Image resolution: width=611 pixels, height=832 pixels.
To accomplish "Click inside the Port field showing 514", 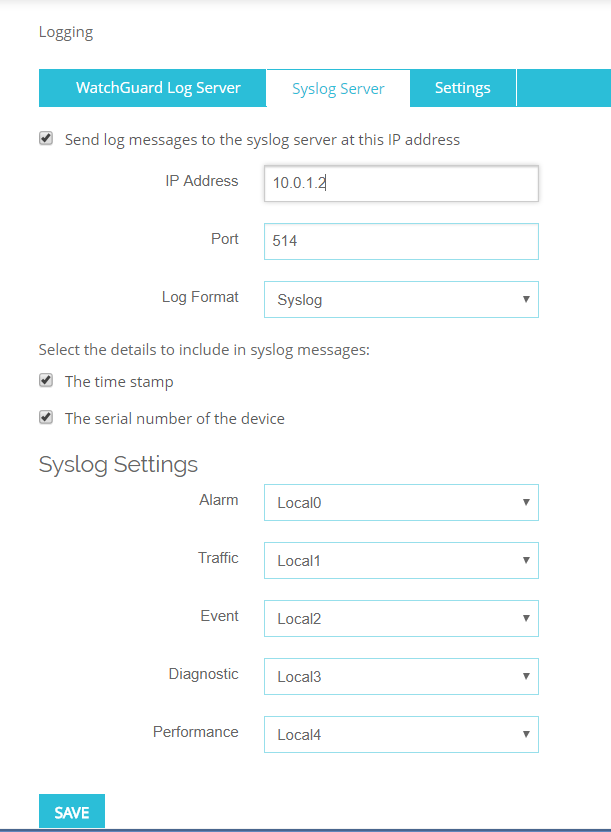I will pos(400,241).
